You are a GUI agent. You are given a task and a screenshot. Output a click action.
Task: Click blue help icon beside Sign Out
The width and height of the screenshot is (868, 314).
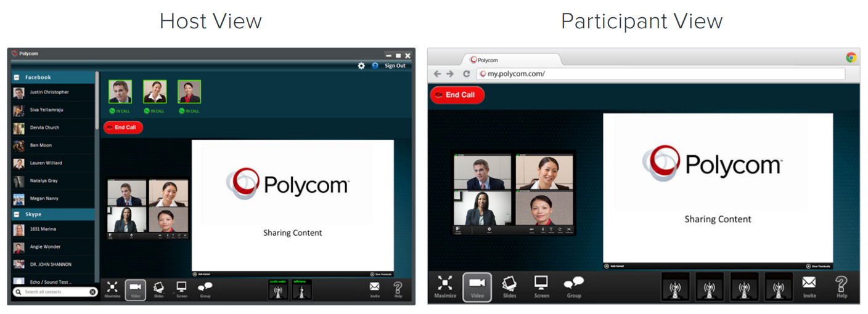pos(375,65)
